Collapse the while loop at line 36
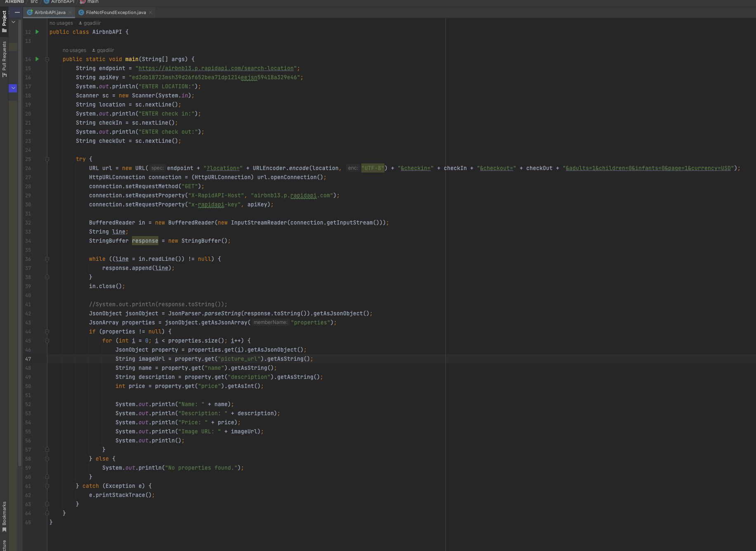This screenshot has height=551, width=756. coord(47,259)
